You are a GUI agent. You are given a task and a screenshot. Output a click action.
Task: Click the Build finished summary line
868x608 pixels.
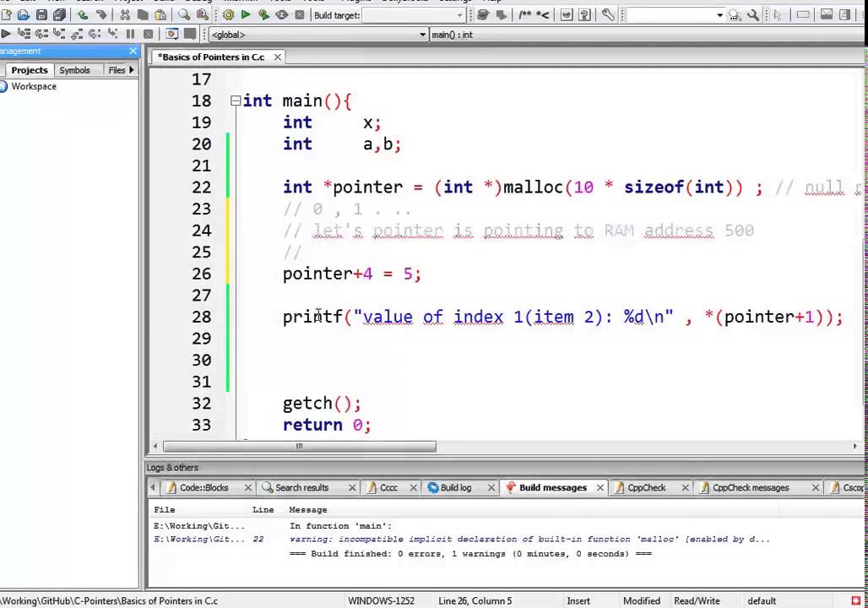pyautogui.click(x=470, y=553)
